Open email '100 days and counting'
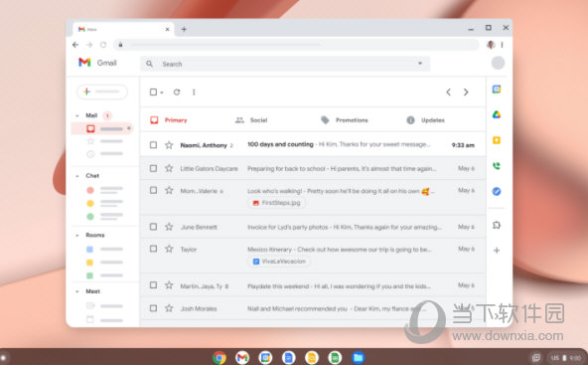 280,144
